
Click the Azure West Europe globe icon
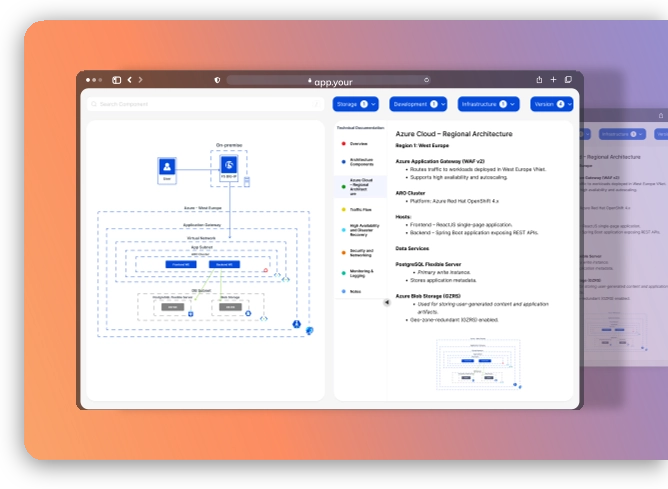(x=310, y=330)
